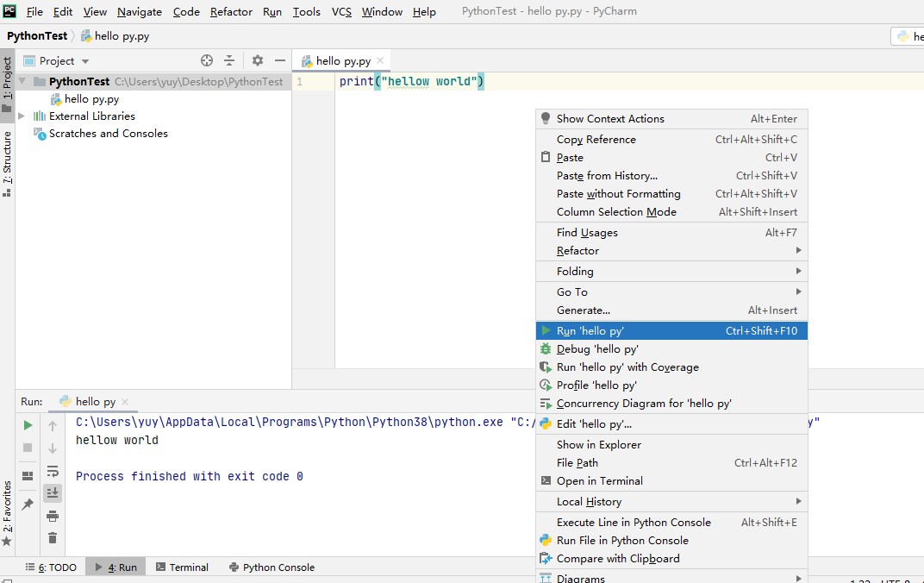The width and height of the screenshot is (924, 583).
Task: Open the Python Console tool tab
Action: (272, 567)
